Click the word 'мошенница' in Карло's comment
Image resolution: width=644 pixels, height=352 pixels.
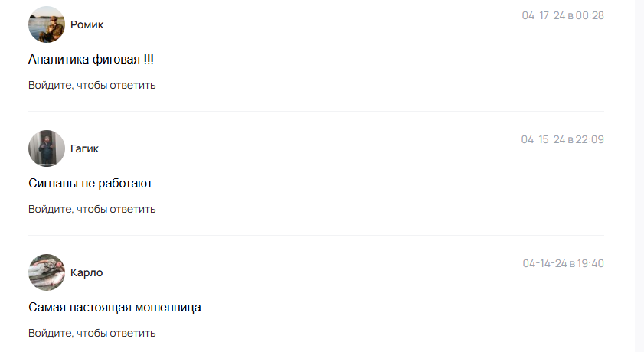tap(168, 308)
